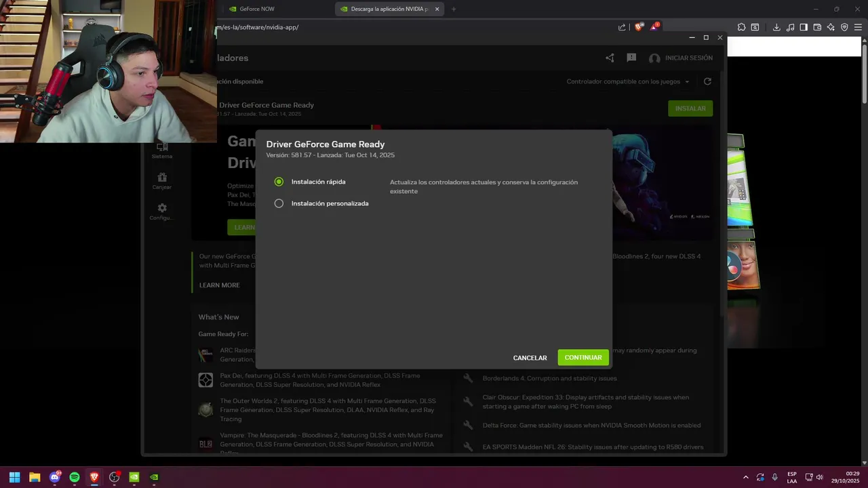This screenshot has width=868, height=488.
Task: Open the Brave VPN shield icon
Action: [844, 27]
